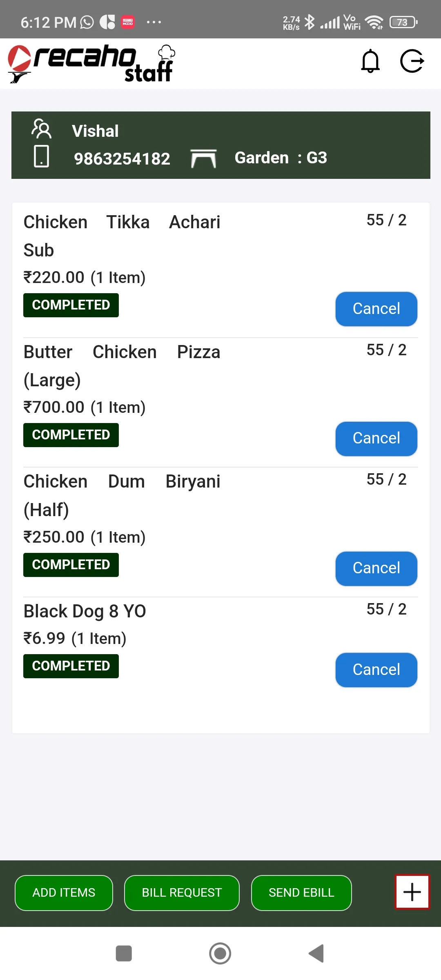Tap the Android back navigation icon
The image size is (441, 980).
(x=316, y=953)
